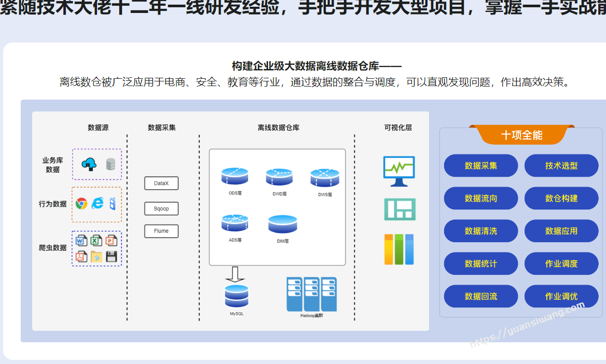The height and width of the screenshot is (364, 606).
Task: Click the Flume box
Action: (x=161, y=231)
